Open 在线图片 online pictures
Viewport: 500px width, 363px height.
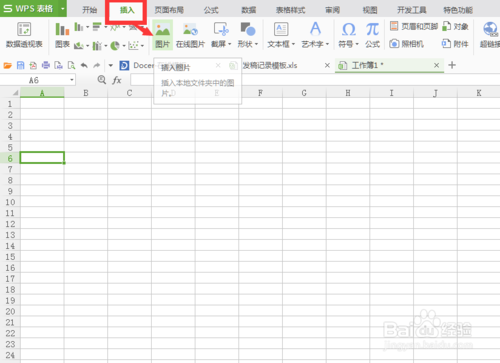[190, 34]
